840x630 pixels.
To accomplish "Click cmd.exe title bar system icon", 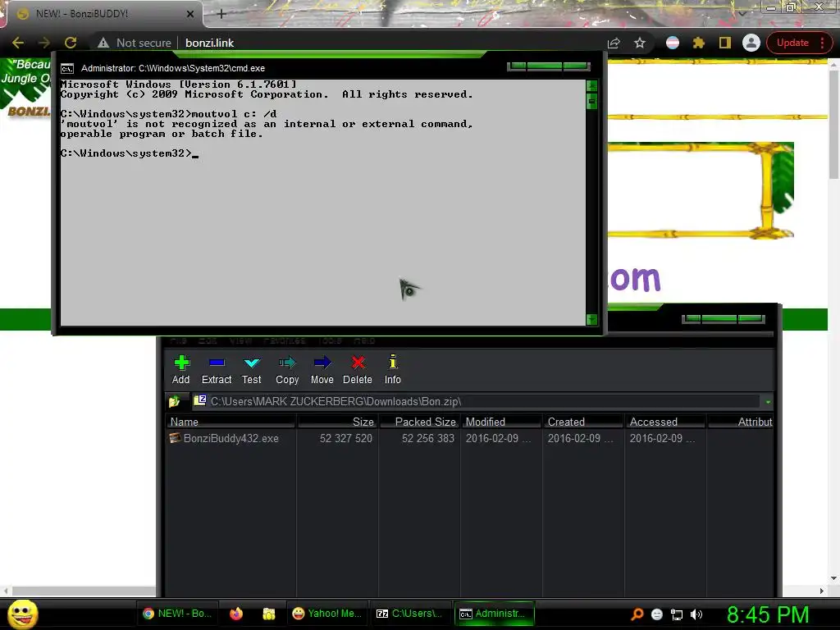I will pyautogui.click(x=67, y=69).
